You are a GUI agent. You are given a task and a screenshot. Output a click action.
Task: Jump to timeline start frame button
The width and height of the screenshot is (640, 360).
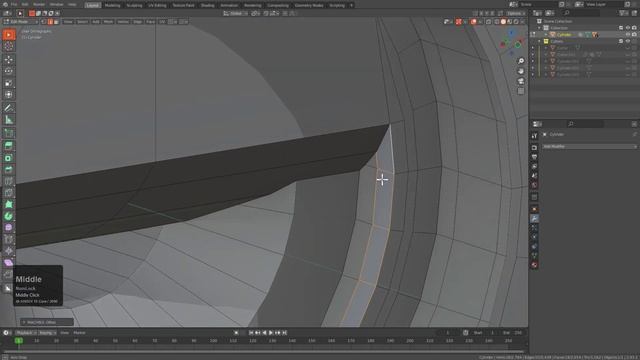pyautogui.click(x=251, y=333)
